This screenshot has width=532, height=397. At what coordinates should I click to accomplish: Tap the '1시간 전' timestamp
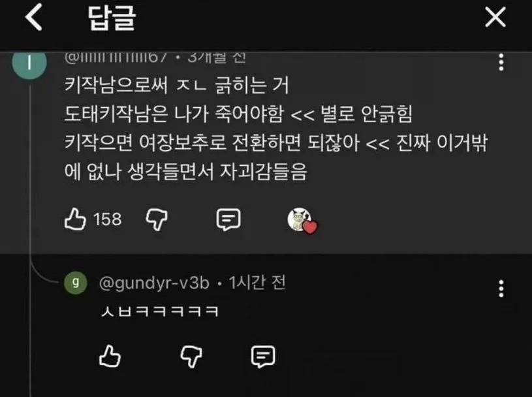[257, 282]
